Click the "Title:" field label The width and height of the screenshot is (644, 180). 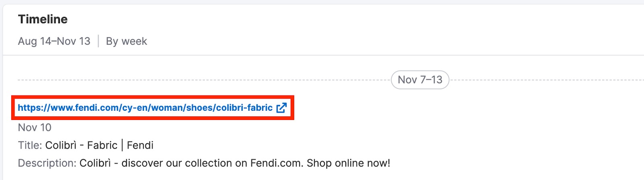pyautogui.click(x=30, y=145)
